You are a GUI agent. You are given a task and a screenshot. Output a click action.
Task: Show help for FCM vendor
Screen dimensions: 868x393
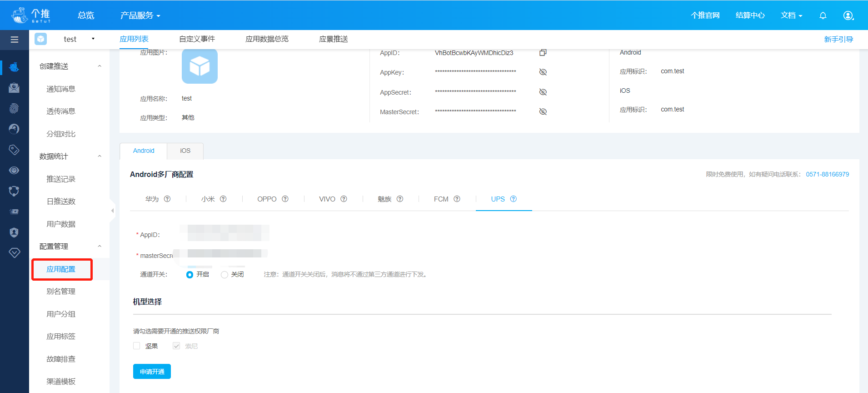[x=457, y=199]
